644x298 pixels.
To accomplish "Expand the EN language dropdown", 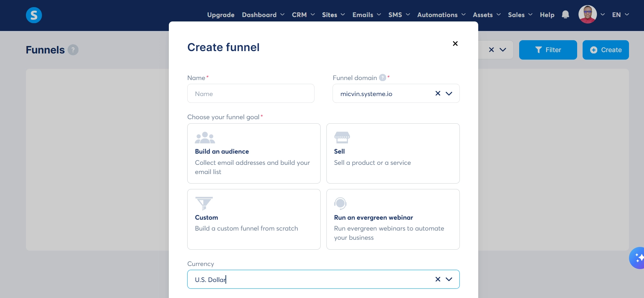I will (620, 15).
